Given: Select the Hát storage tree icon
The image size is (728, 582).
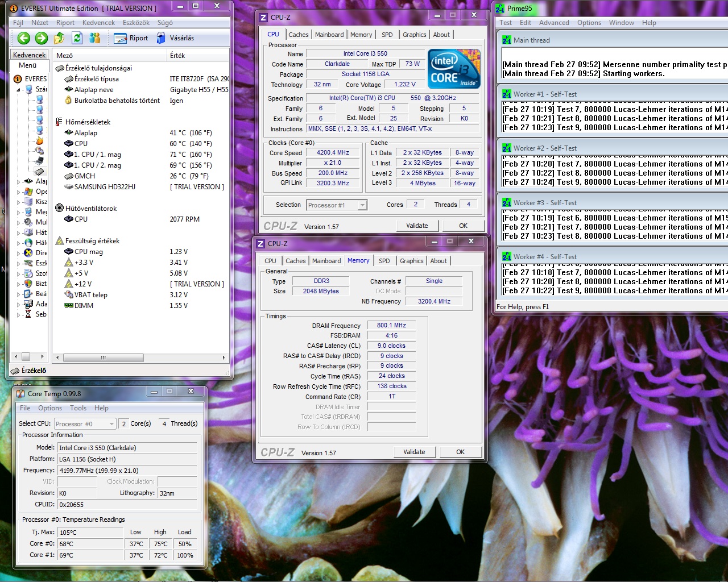Looking at the screenshot, I should [28, 232].
